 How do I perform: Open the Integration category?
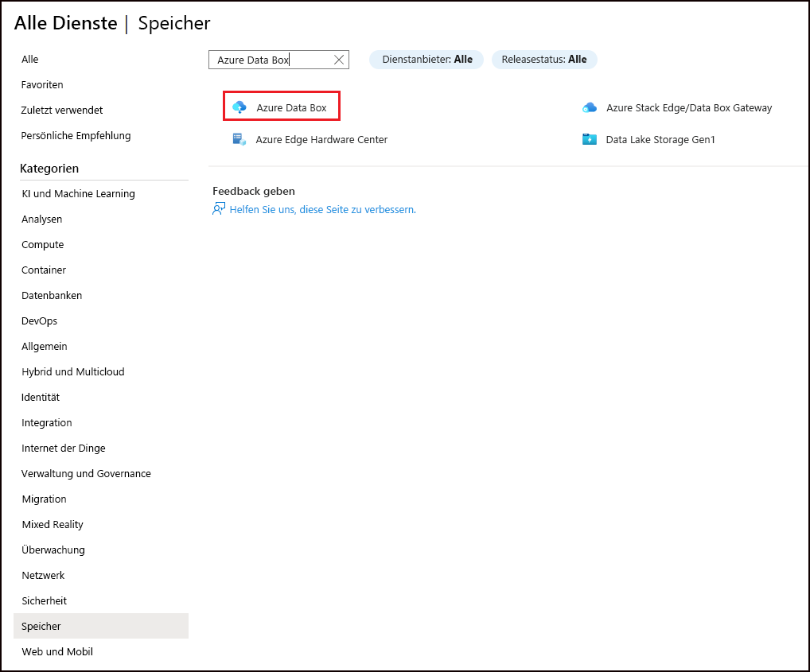coord(46,423)
